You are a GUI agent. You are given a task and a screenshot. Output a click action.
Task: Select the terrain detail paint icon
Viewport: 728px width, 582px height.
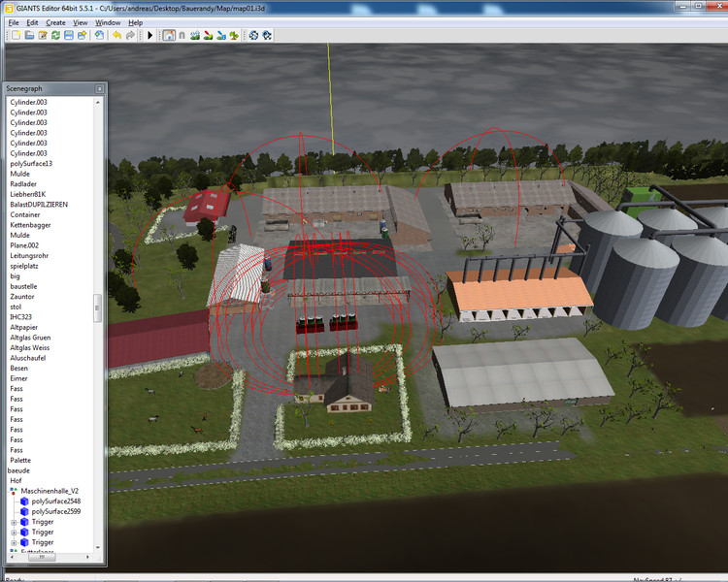221,35
